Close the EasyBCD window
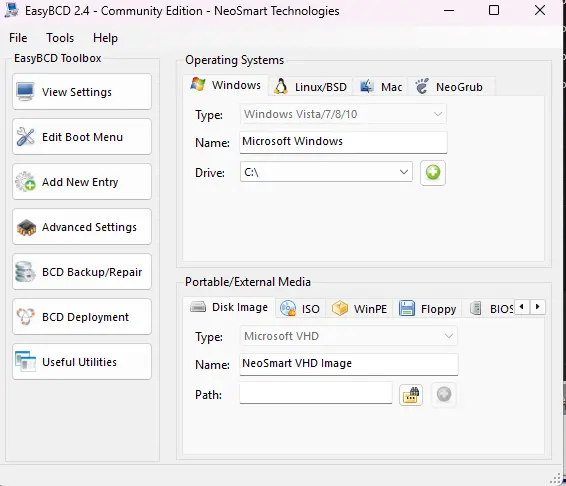This screenshot has height=486, width=566. click(540, 10)
